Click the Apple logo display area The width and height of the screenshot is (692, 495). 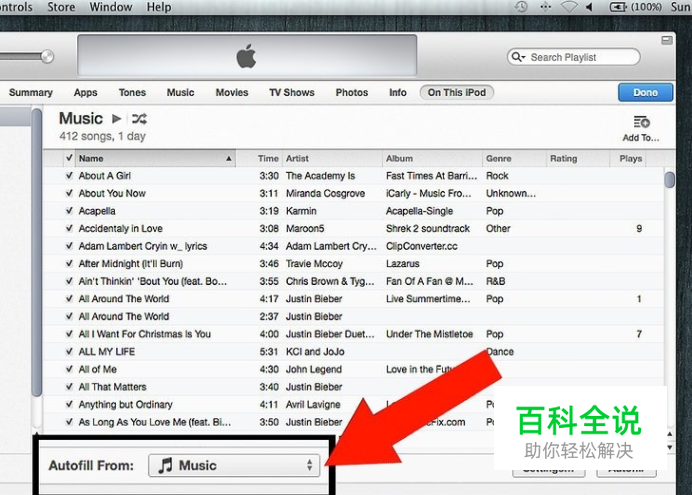tap(247, 56)
